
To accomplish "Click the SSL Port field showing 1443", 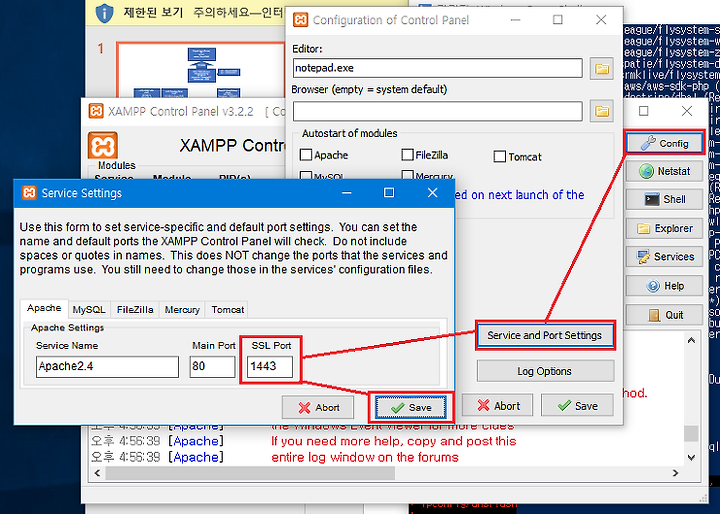I will click(x=270, y=367).
